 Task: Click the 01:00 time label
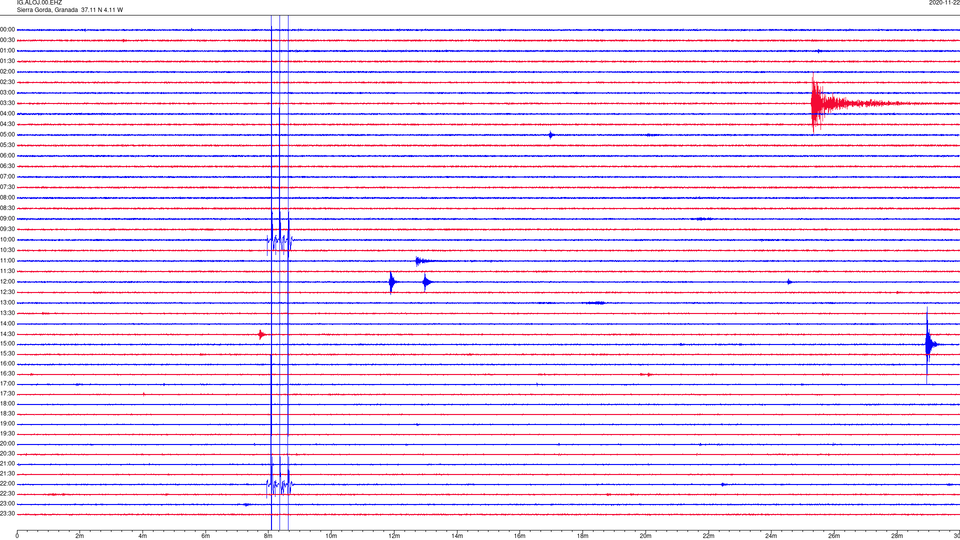(x=7, y=50)
